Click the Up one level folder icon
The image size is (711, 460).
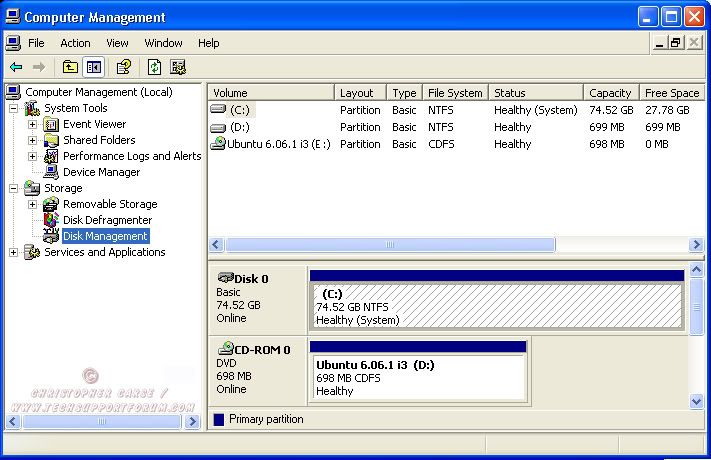70,67
